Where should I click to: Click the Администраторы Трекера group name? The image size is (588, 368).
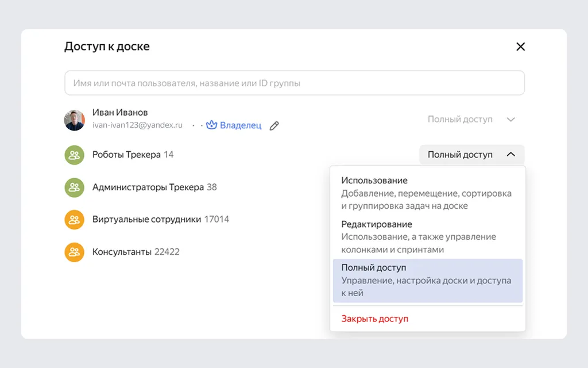[x=148, y=187]
